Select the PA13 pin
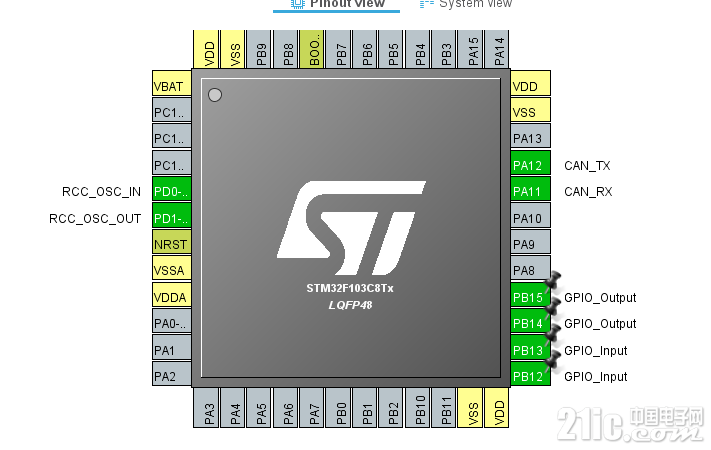 pyautogui.click(x=531, y=136)
